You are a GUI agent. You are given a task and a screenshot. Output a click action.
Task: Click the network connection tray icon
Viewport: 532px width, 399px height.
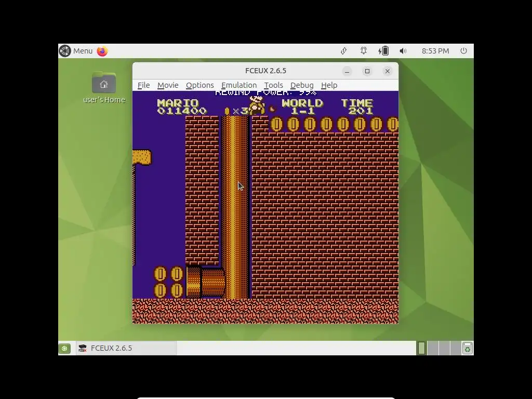click(x=344, y=51)
